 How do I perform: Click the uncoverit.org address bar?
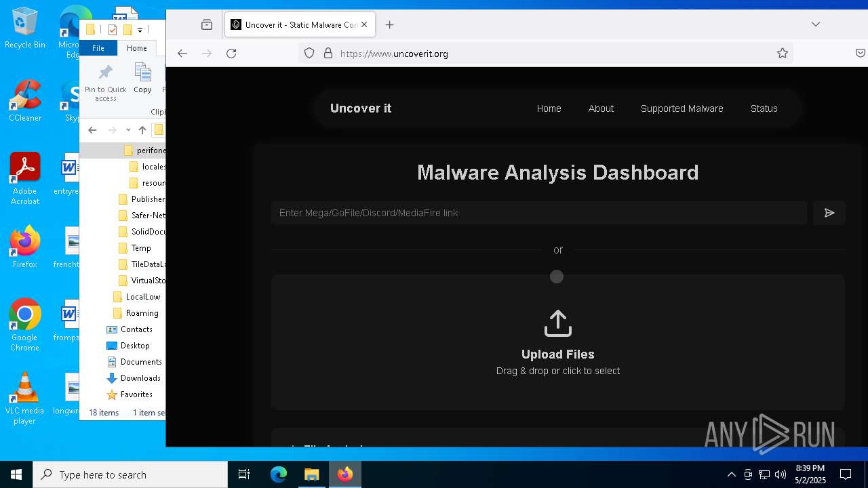[x=546, y=54]
